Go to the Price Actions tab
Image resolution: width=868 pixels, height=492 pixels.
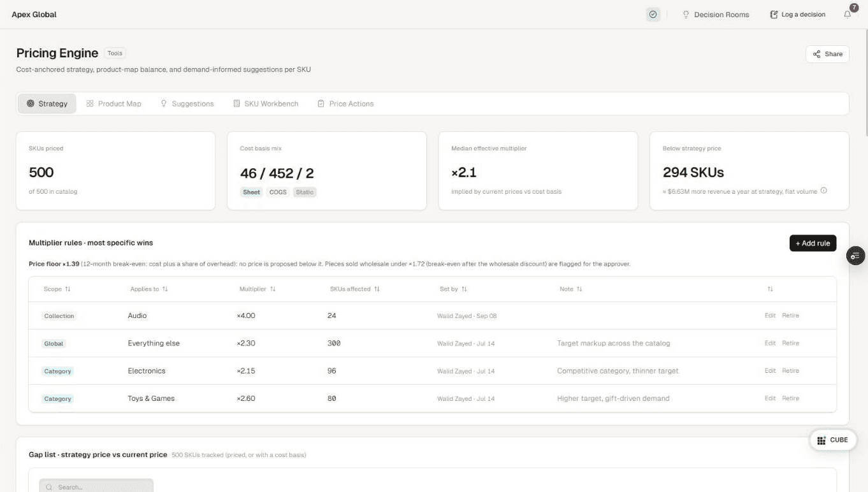(x=345, y=104)
